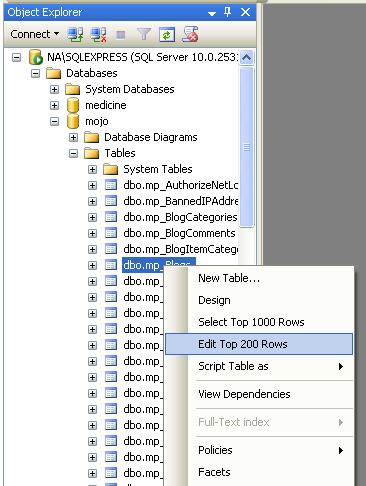Choose View Dependencies from context menu

point(259,394)
